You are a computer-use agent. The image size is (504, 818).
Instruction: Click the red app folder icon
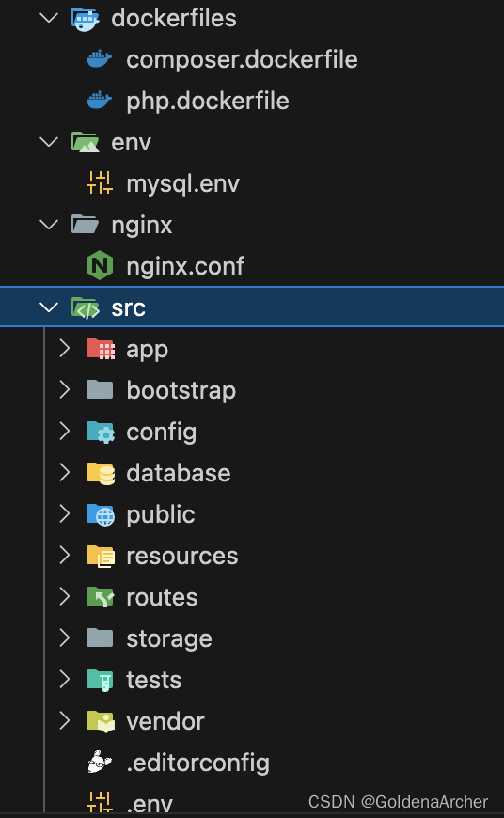(101, 349)
